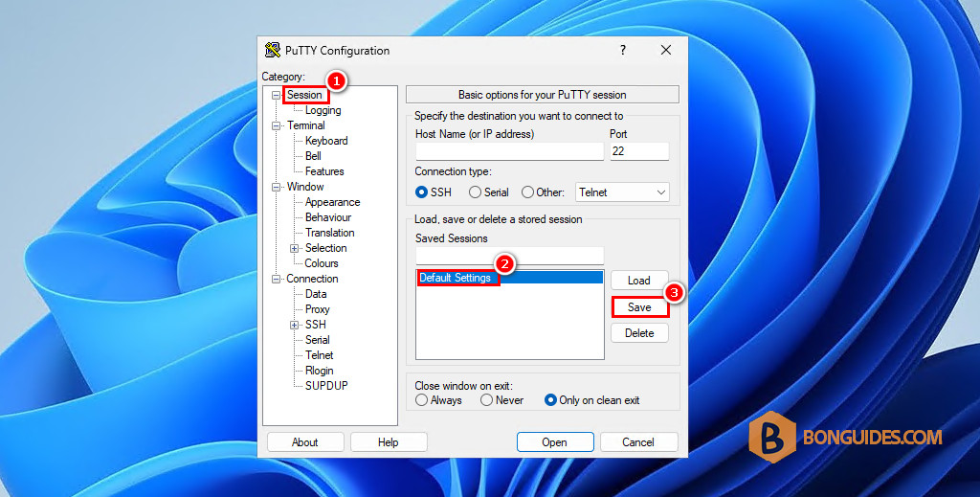
Task: Open the Telnet connection type dropdown
Action: (622, 192)
